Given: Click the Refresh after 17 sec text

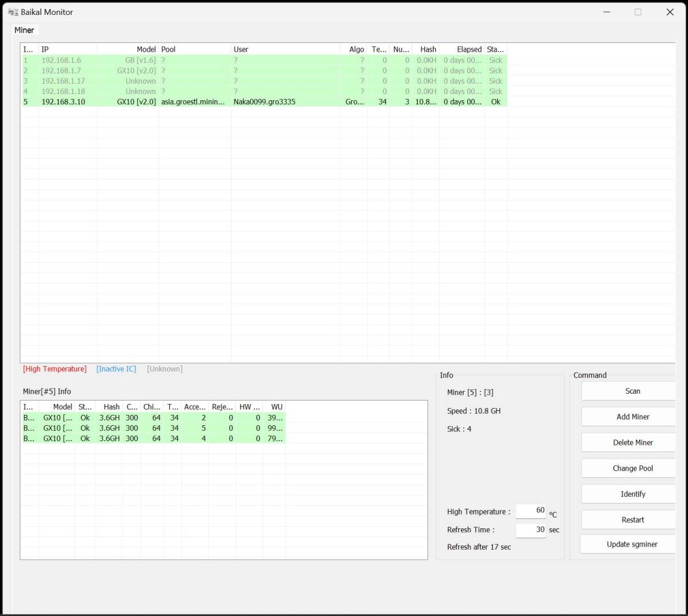Looking at the screenshot, I should click(x=479, y=547).
